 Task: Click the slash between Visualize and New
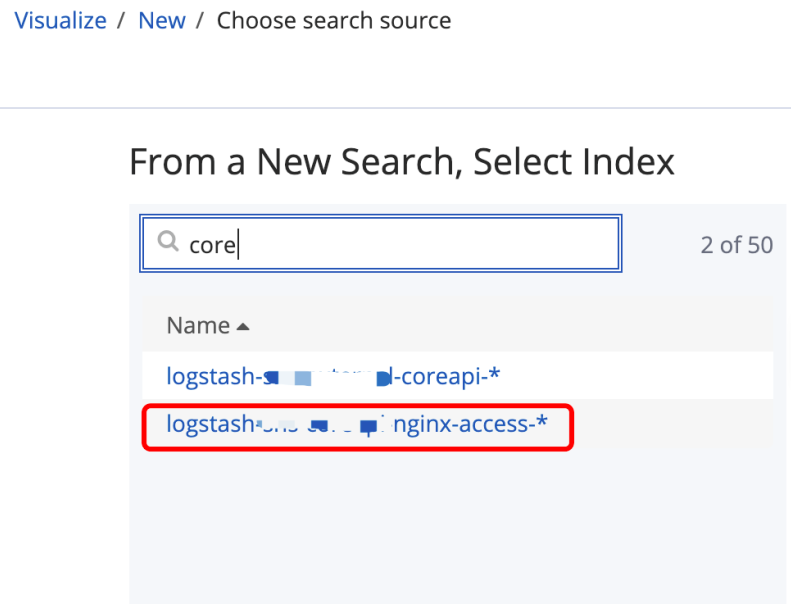[x=122, y=20]
